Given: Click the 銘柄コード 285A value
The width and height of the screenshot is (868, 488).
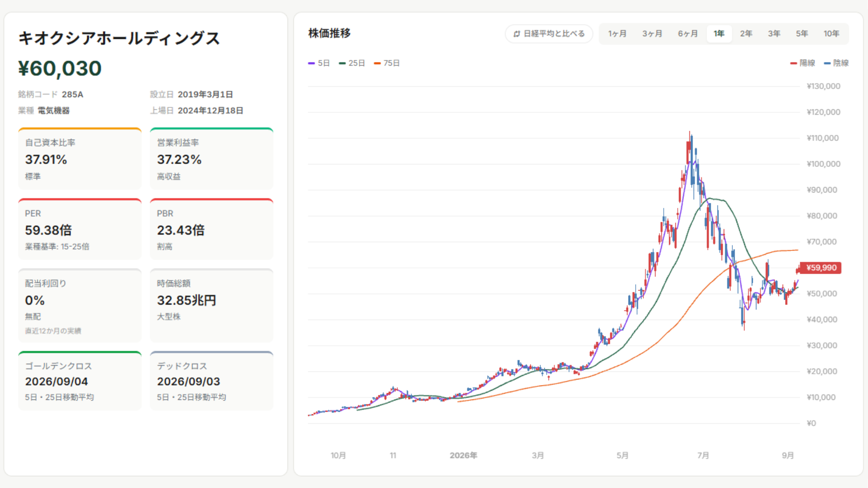Looking at the screenshot, I should tap(72, 94).
